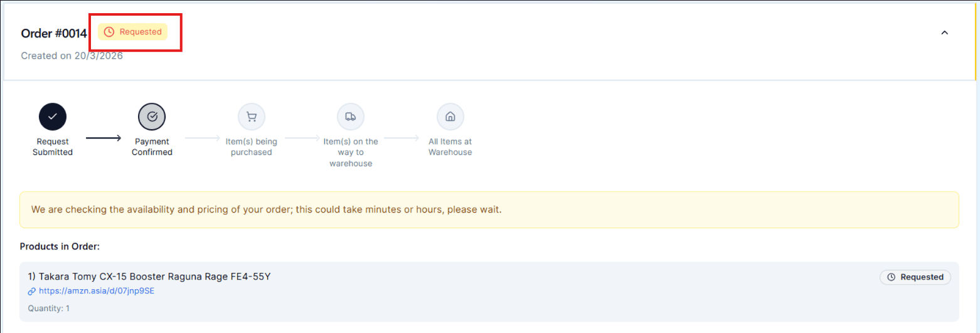Click the delivery truck step icon
Screen dimensions: 980x333
[351, 117]
